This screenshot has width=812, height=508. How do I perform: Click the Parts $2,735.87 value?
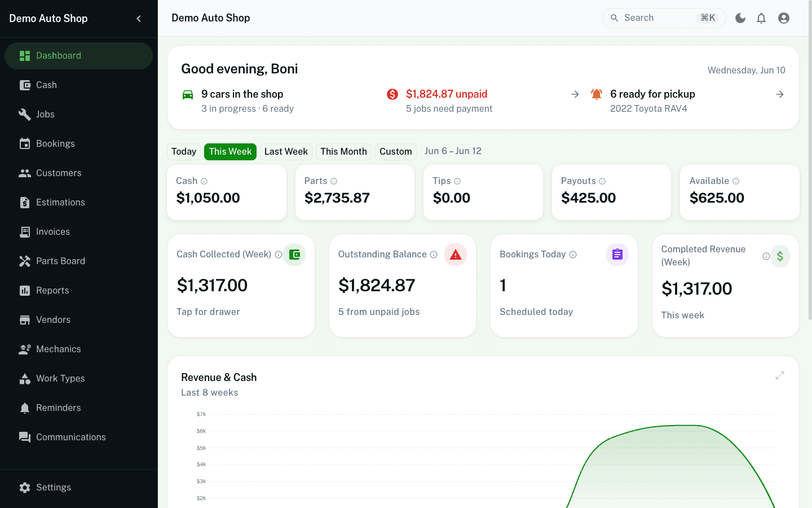(337, 198)
